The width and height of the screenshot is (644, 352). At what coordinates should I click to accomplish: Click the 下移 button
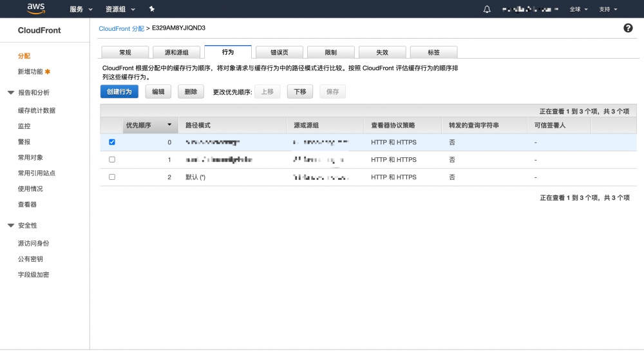pos(300,92)
